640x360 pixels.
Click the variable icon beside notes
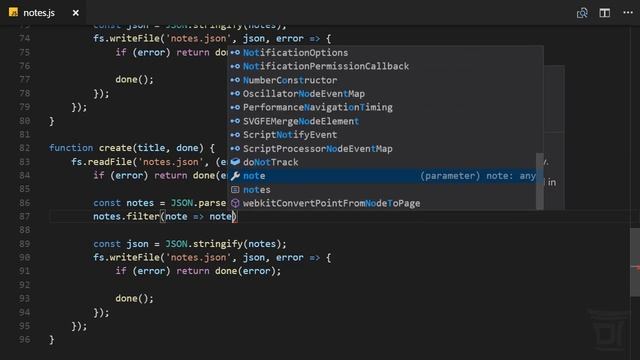point(235,190)
